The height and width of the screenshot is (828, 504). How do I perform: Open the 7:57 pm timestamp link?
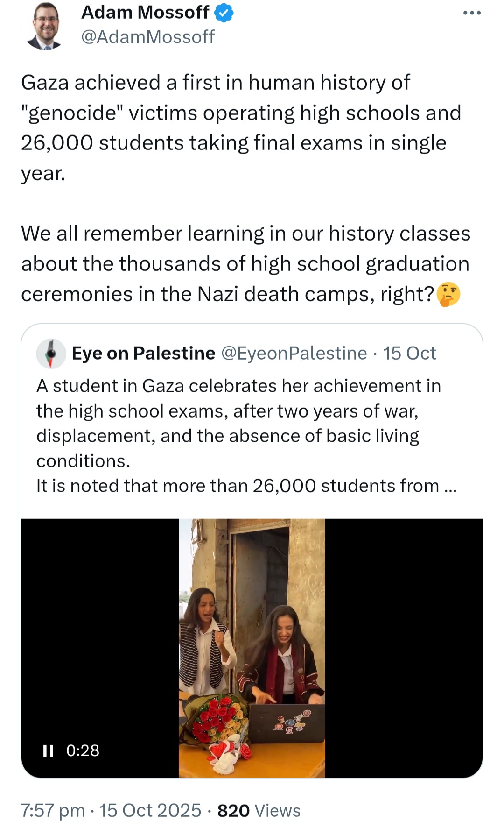point(53,811)
